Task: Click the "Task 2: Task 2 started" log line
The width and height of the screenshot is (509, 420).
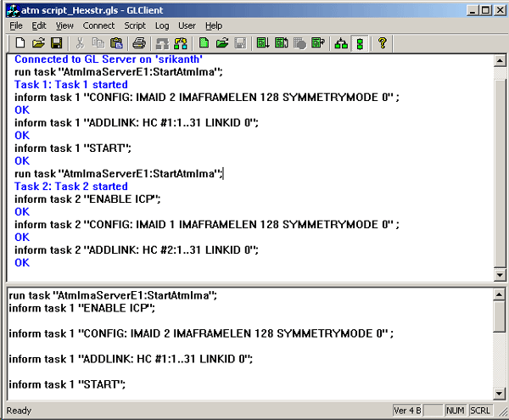Action: pyautogui.click(x=71, y=187)
